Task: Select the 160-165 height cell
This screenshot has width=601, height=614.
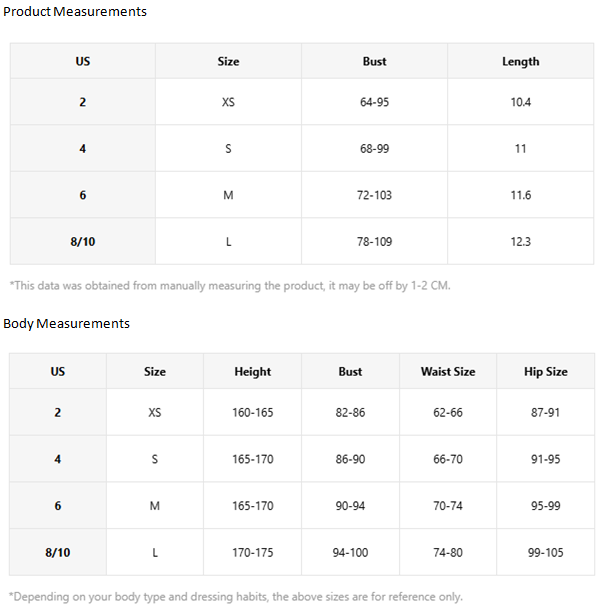Action: pyautogui.click(x=252, y=412)
